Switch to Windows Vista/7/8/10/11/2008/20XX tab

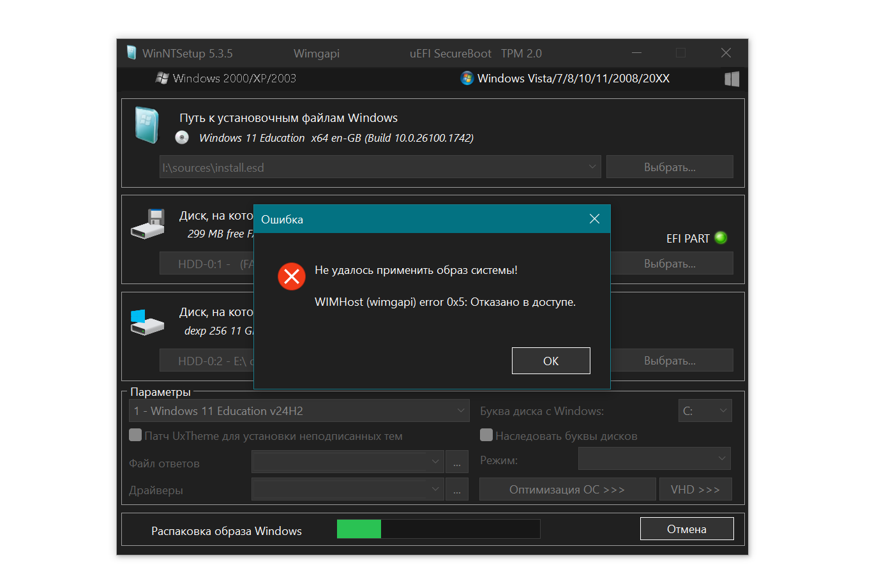(x=565, y=79)
